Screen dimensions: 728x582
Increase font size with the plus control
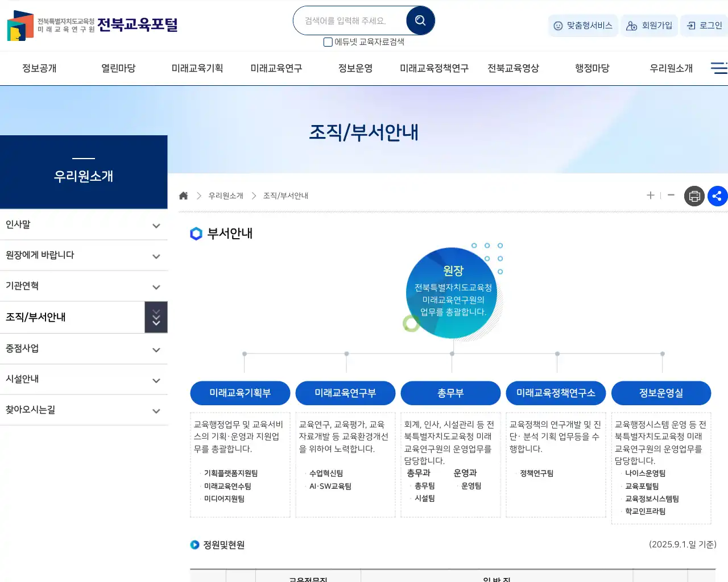coord(650,195)
